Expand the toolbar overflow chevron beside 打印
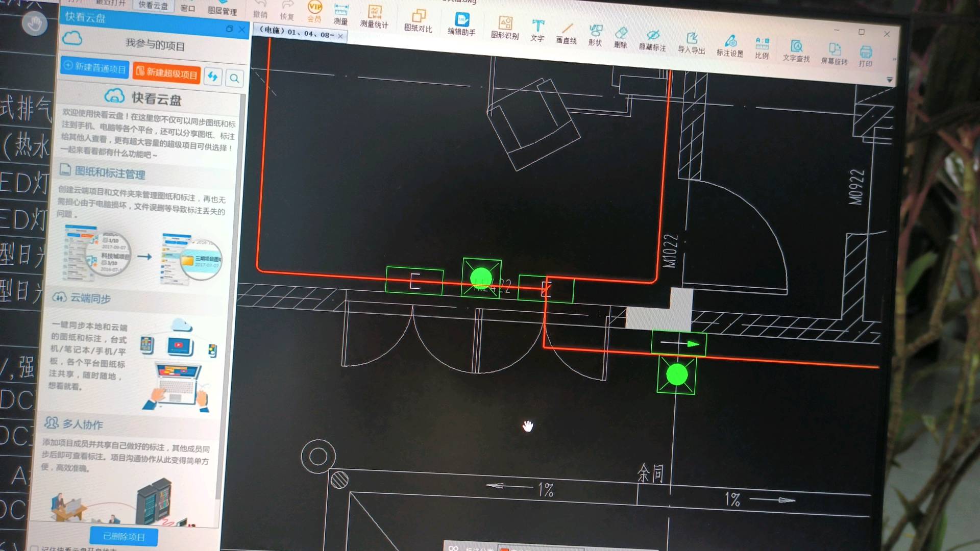 [x=894, y=60]
